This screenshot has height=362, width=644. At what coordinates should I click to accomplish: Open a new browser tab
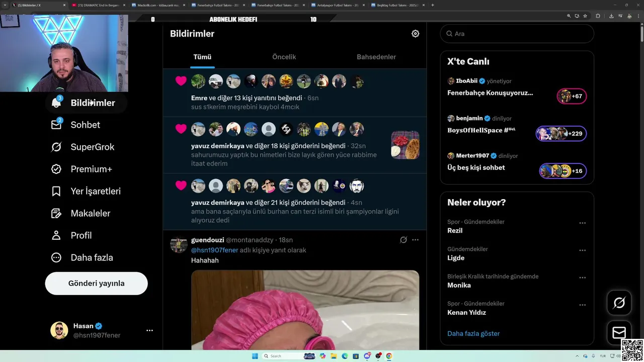(433, 5)
